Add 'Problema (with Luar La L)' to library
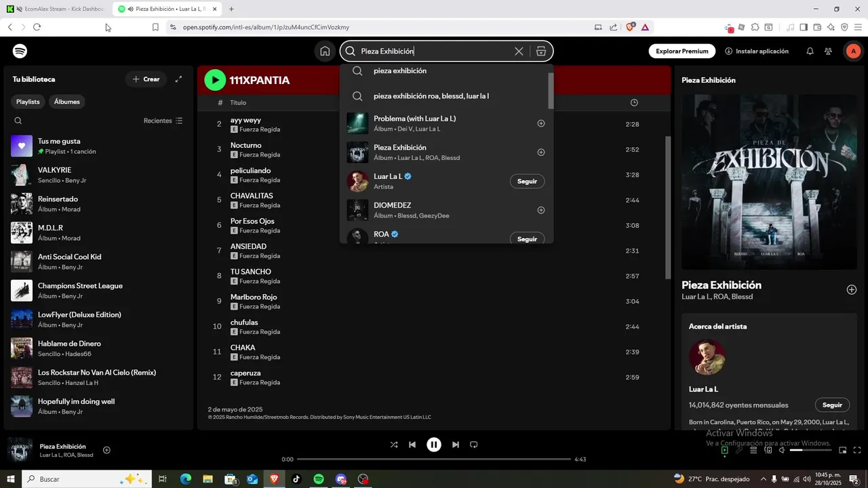868x488 pixels. [541, 123]
